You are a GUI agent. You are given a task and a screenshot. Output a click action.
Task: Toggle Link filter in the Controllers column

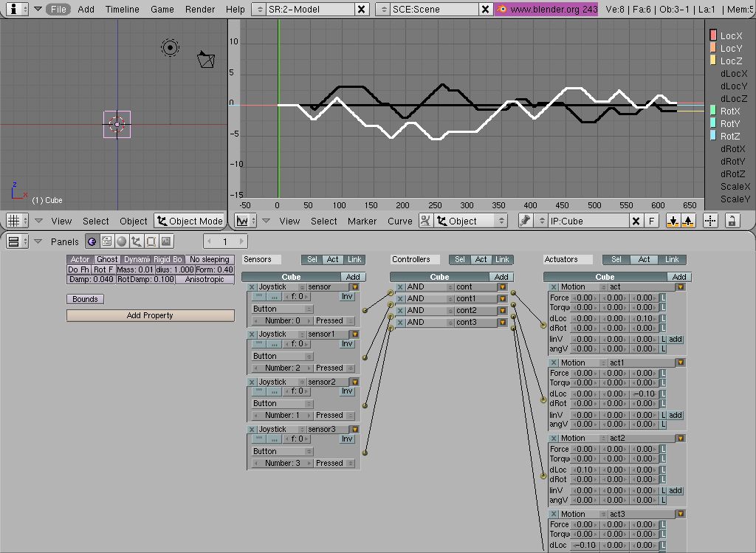[502, 259]
